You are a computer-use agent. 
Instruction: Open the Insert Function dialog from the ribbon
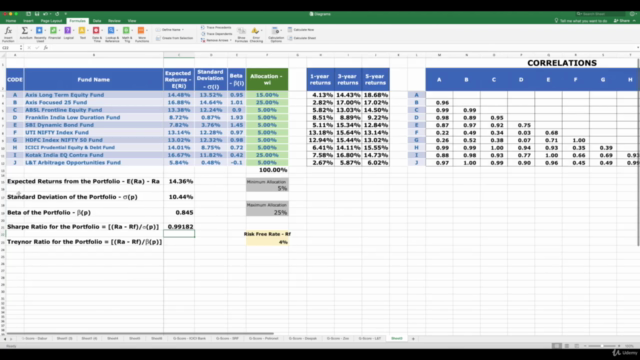8,34
